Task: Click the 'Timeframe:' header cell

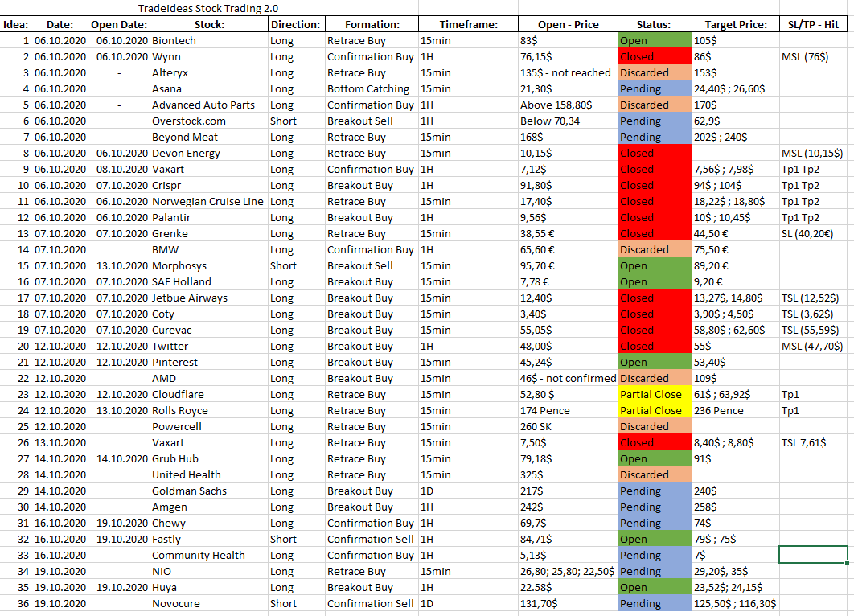Action: click(468, 24)
